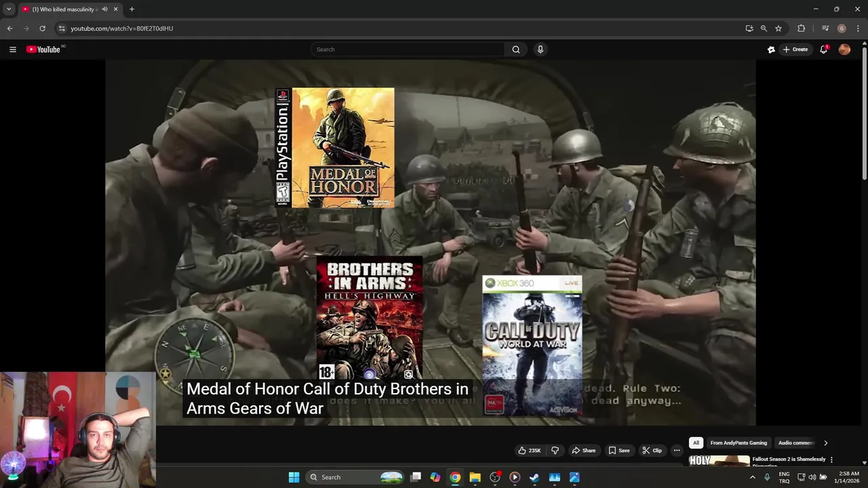Open the Windows Start menu

[x=294, y=477]
